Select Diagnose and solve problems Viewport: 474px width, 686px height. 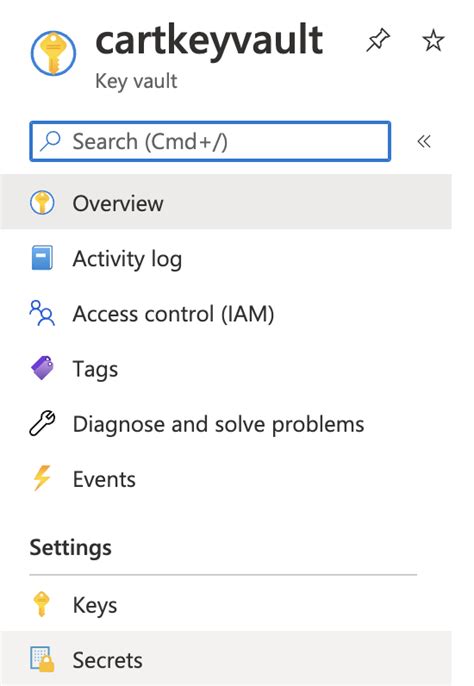pos(226,424)
